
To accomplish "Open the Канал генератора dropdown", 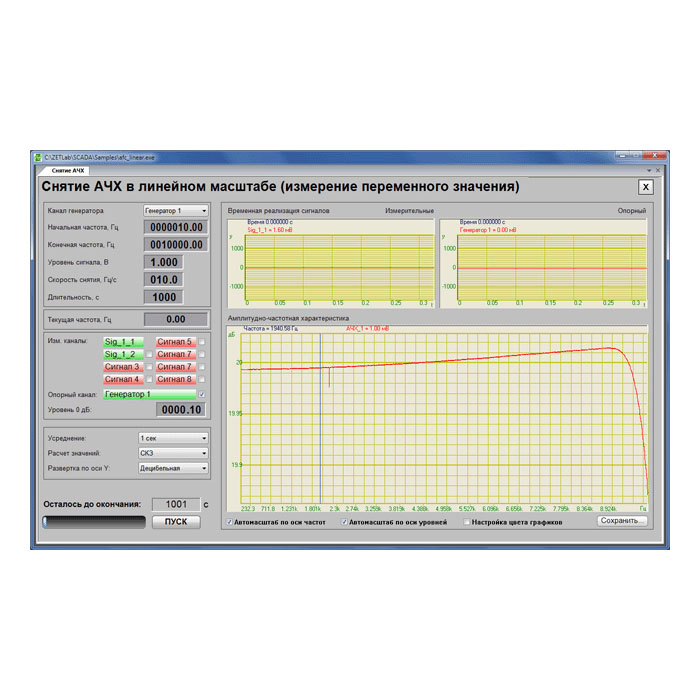I will (x=176, y=210).
